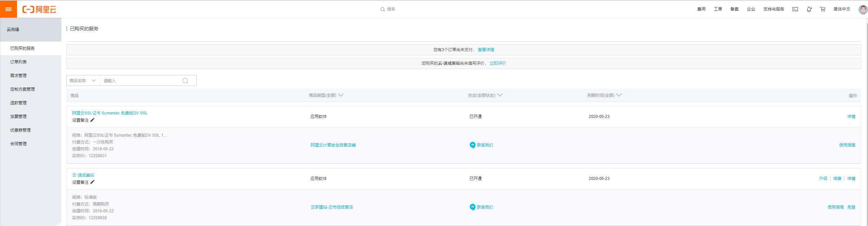Open notifications bell icon

(809, 9)
